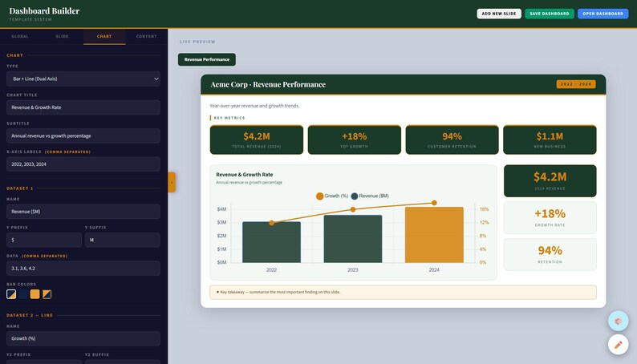Select the 94% Customer Retention metric card
Viewport: 637px width, 364px height.
coord(452,140)
